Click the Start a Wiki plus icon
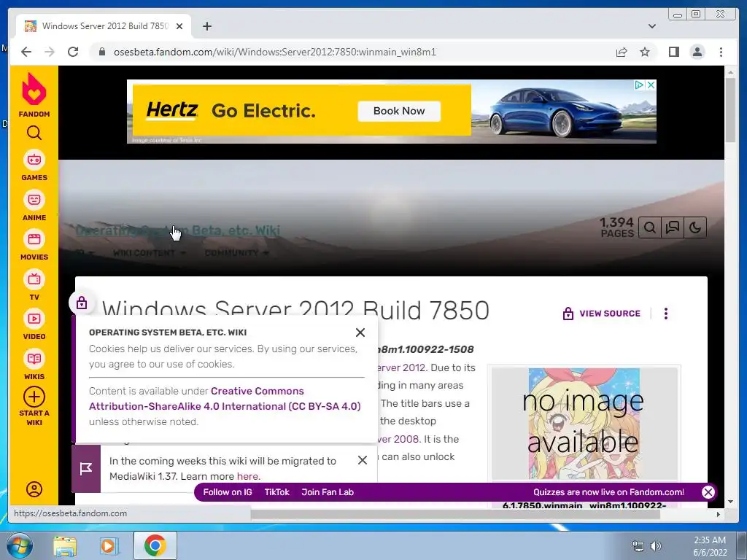747x560 pixels. click(x=34, y=397)
